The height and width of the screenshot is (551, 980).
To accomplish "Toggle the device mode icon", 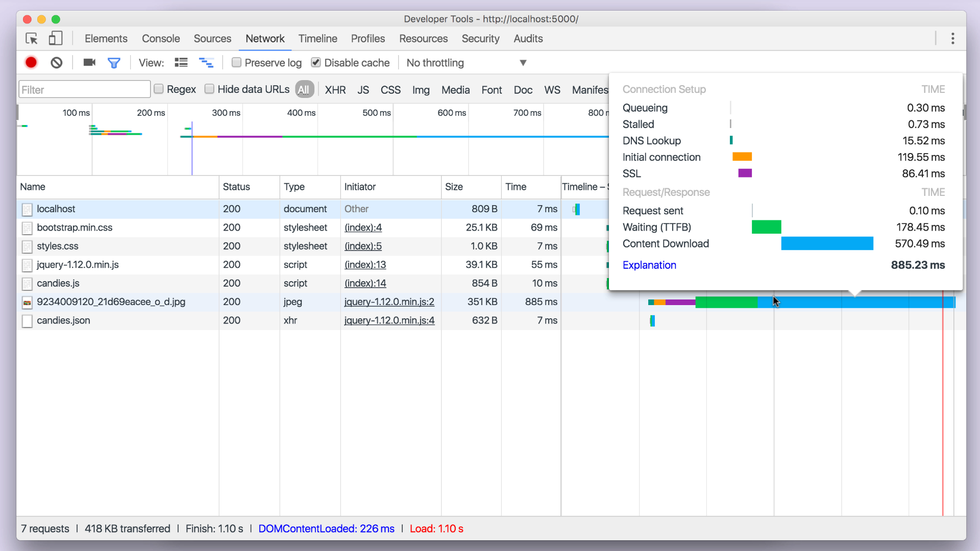I will point(56,39).
